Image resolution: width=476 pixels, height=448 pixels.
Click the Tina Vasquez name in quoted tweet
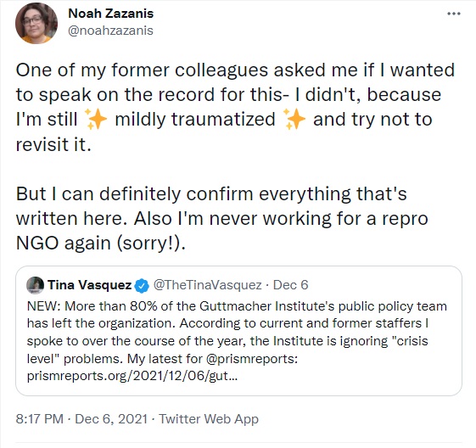point(90,285)
